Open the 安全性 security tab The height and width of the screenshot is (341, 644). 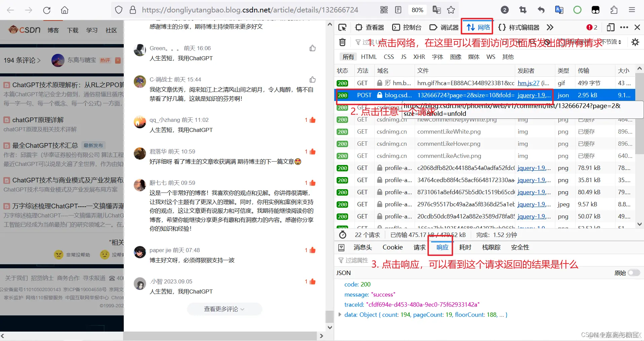pos(520,247)
